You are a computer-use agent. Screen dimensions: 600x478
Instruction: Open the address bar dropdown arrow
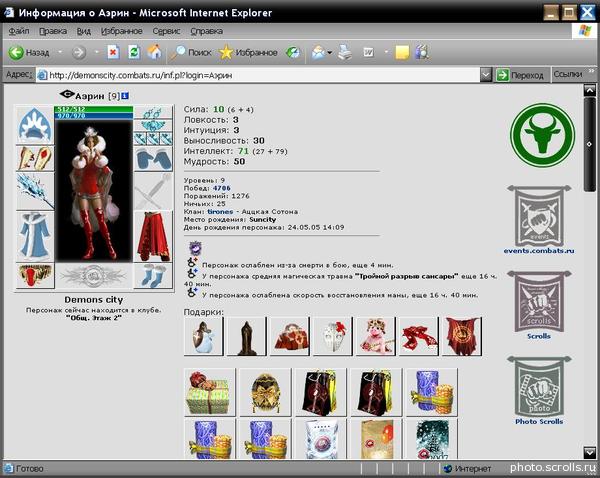coord(485,75)
